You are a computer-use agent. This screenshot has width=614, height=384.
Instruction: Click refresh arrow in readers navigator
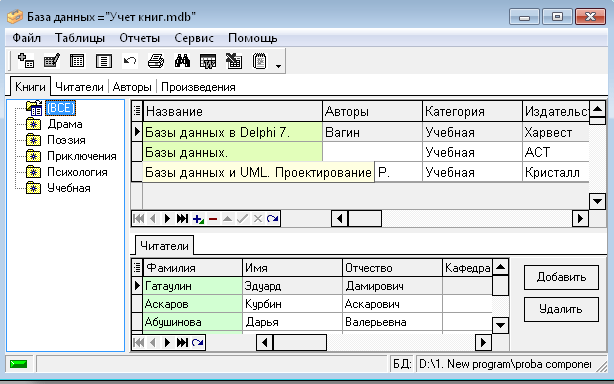pos(198,343)
